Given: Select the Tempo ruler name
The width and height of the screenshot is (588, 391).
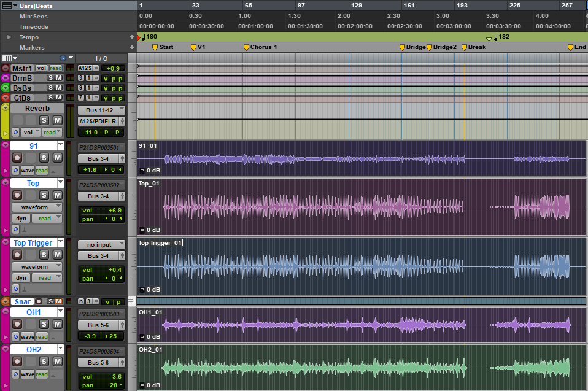Looking at the screenshot, I should click(x=29, y=37).
